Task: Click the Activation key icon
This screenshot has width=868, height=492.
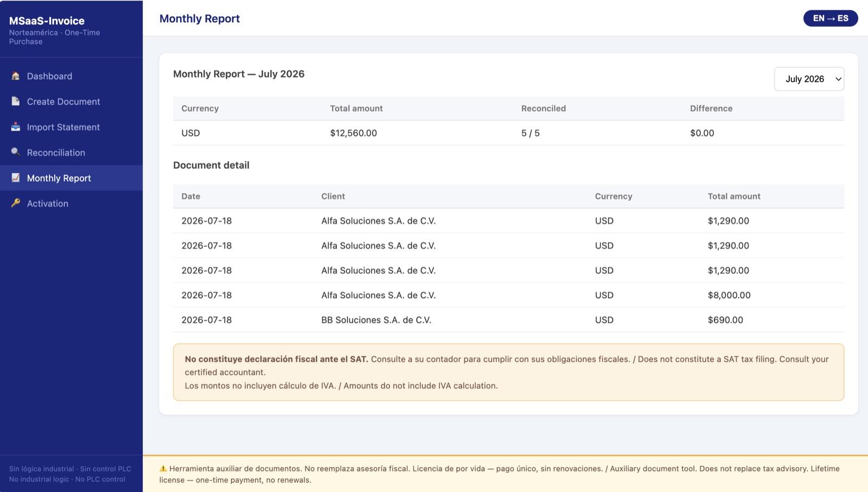Action: click(x=16, y=203)
